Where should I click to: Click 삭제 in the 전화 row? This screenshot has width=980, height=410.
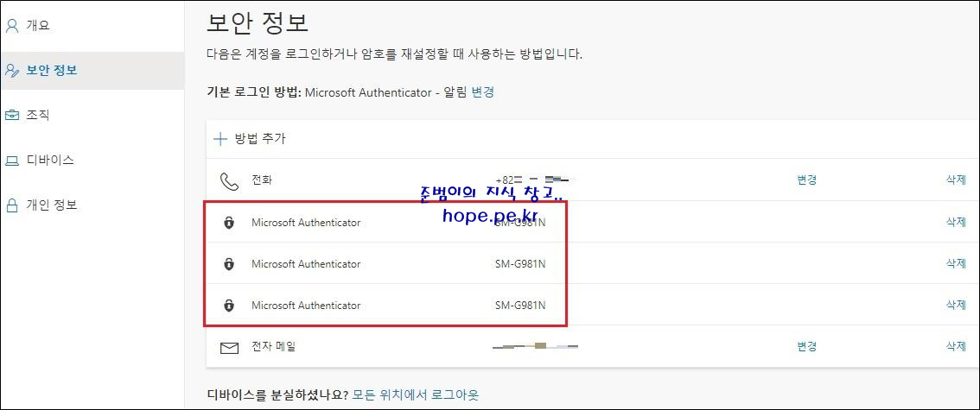coord(957,180)
